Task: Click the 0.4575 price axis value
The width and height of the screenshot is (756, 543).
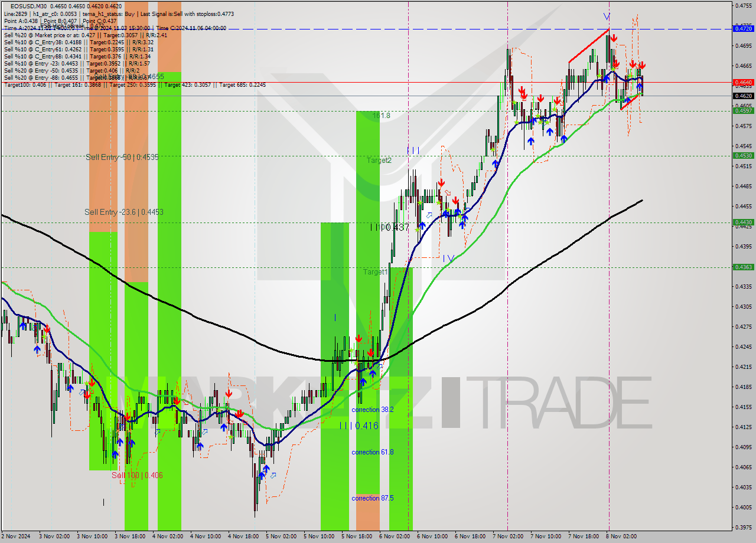Action: click(743, 126)
